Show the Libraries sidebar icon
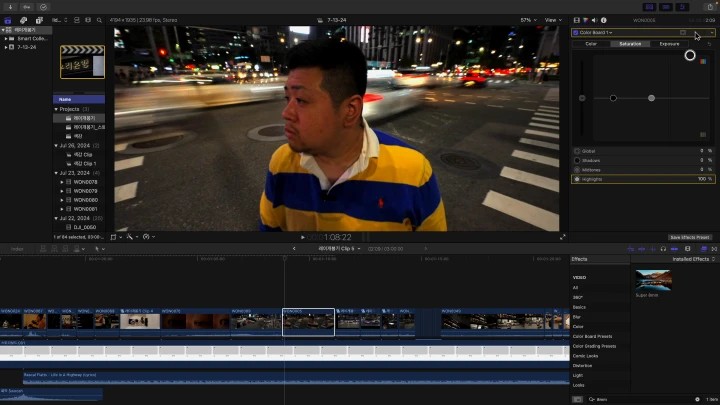 [8, 20]
